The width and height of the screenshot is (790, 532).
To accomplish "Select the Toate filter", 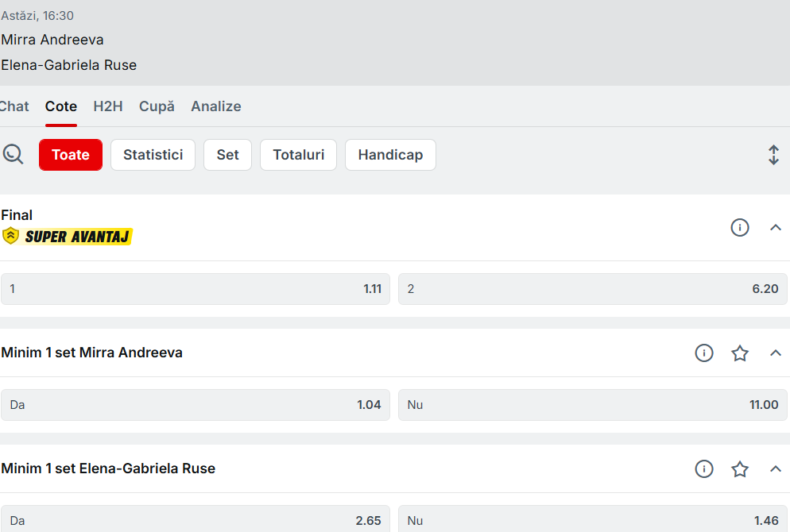I will pyautogui.click(x=71, y=155).
